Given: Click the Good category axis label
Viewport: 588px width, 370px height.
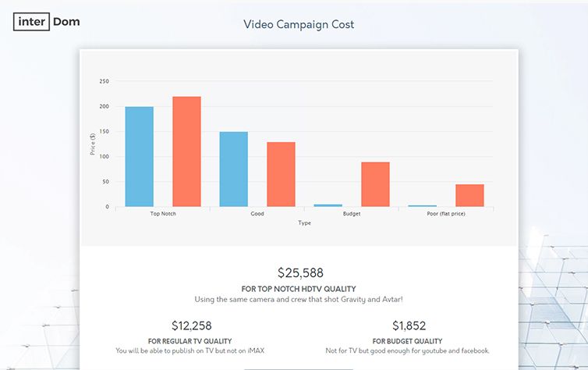Looking at the screenshot, I should click(257, 213).
